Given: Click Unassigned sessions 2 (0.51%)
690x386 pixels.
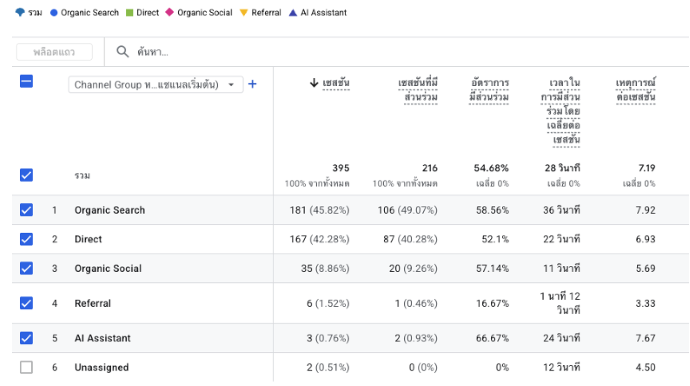Looking at the screenshot, I should [x=328, y=367].
